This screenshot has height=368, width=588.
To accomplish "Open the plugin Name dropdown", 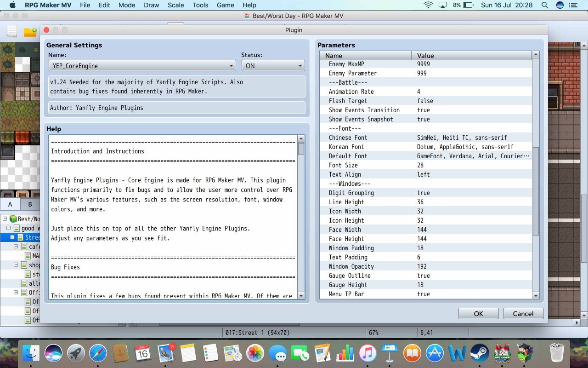I will 142,66.
